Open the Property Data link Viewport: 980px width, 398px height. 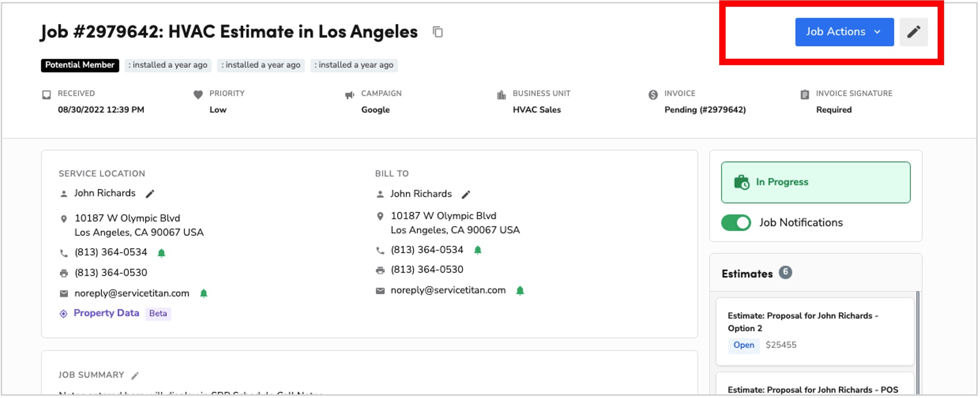(x=106, y=313)
